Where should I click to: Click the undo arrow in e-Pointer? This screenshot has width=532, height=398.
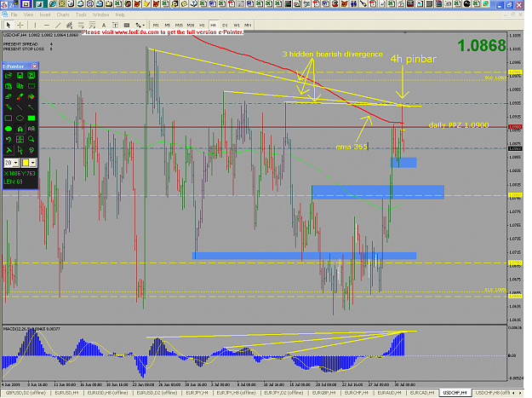pos(9,139)
